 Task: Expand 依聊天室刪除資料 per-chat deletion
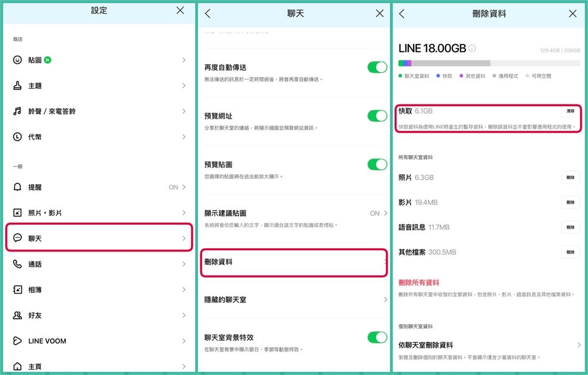tap(488, 345)
